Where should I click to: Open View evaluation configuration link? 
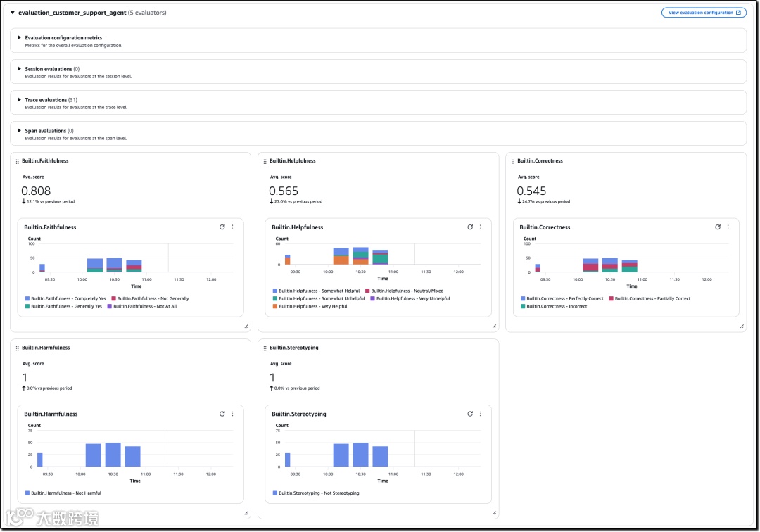[x=704, y=13]
